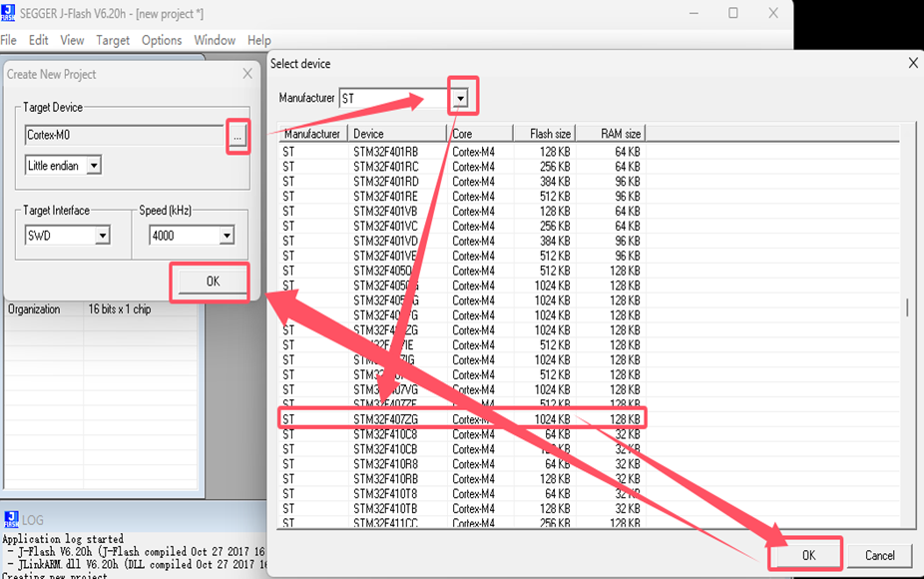Click the Cortex-M0 target device field

click(x=125, y=135)
